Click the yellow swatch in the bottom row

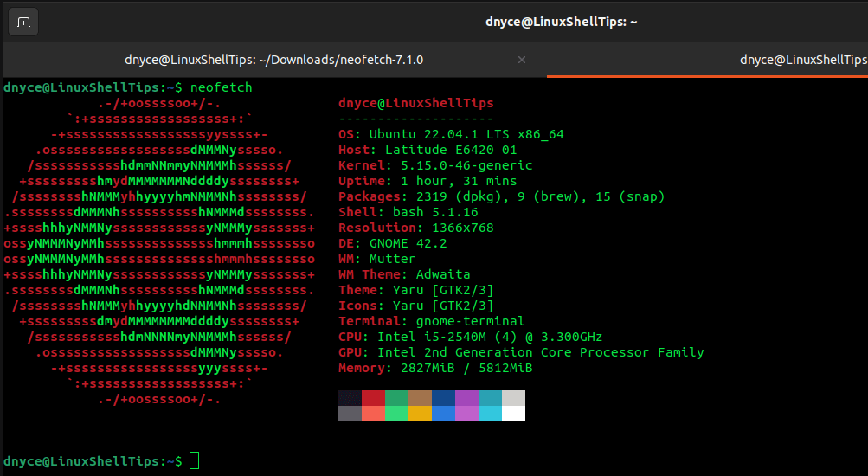pyautogui.click(x=421, y=414)
